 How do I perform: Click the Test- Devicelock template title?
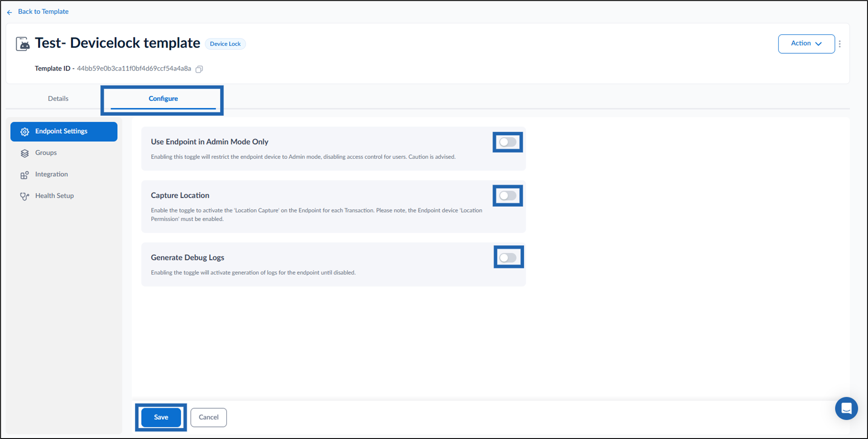[x=117, y=43]
